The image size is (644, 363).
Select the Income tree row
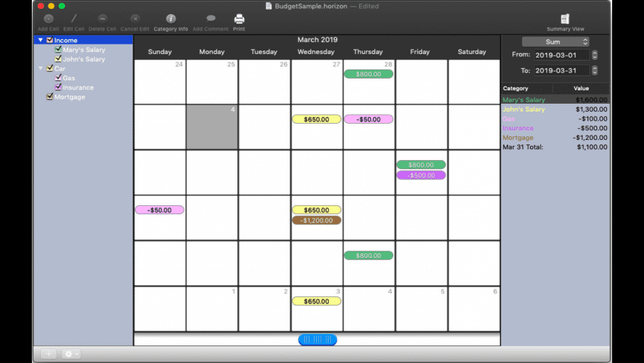tap(84, 40)
